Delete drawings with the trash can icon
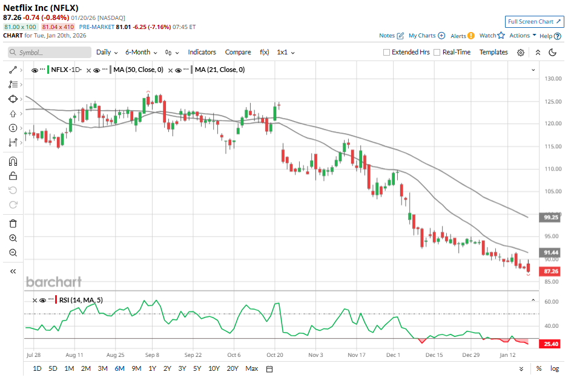 click(13, 223)
